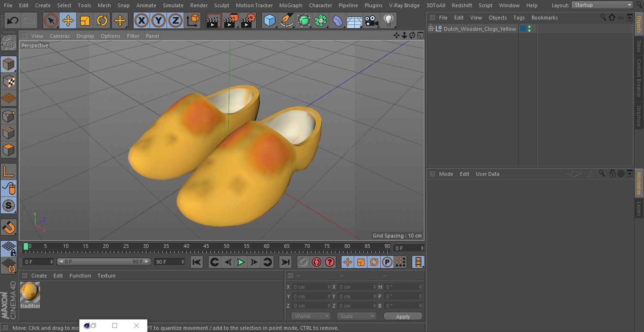Image resolution: width=644 pixels, height=332 pixels.
Task: Select the Move tool in top toolbar
Action: coord(68,21)
